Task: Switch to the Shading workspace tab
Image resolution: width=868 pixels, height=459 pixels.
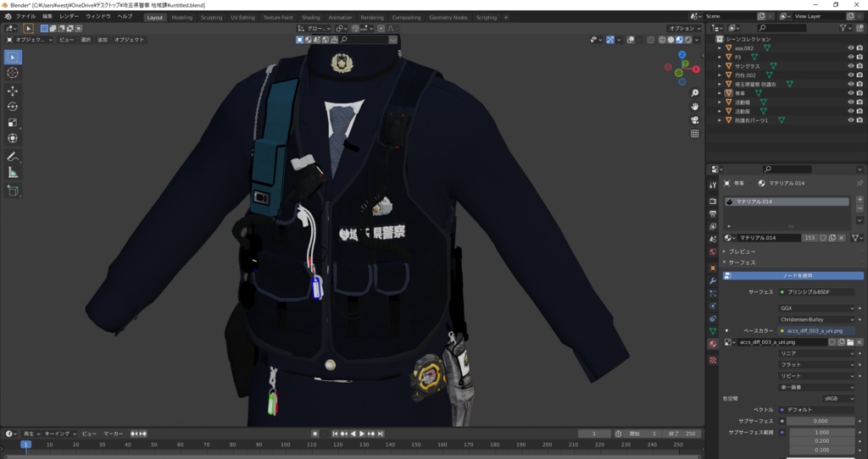Action: [310, 17]
